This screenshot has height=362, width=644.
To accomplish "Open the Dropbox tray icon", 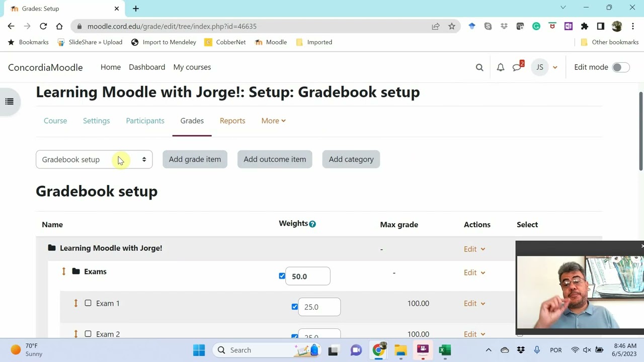I will point(521,350).
